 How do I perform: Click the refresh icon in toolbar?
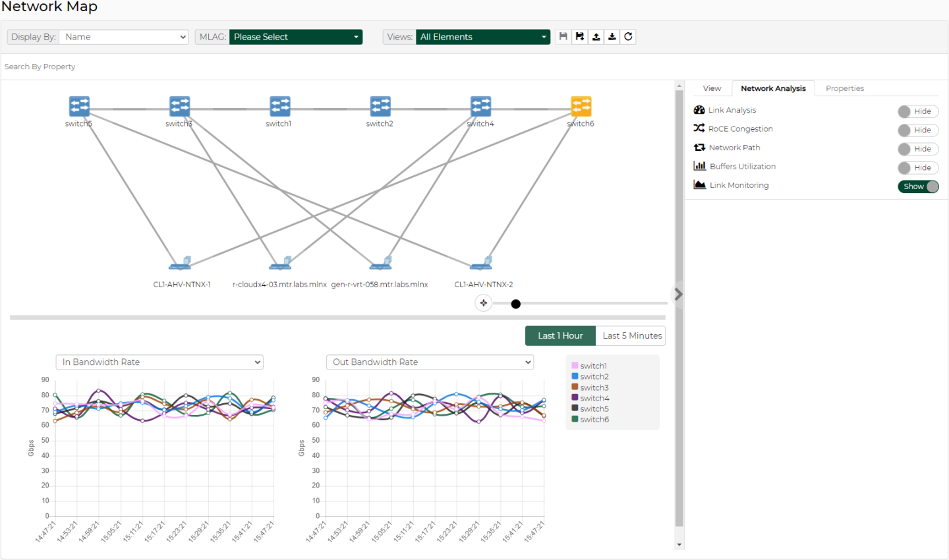pos(629,37)
